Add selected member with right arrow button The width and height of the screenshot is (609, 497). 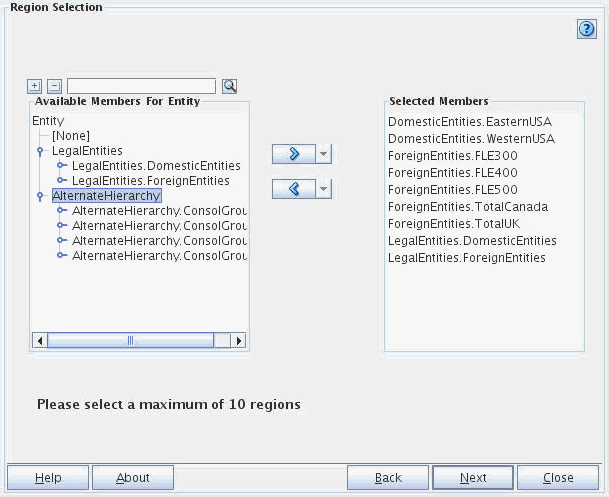[293, 154]
